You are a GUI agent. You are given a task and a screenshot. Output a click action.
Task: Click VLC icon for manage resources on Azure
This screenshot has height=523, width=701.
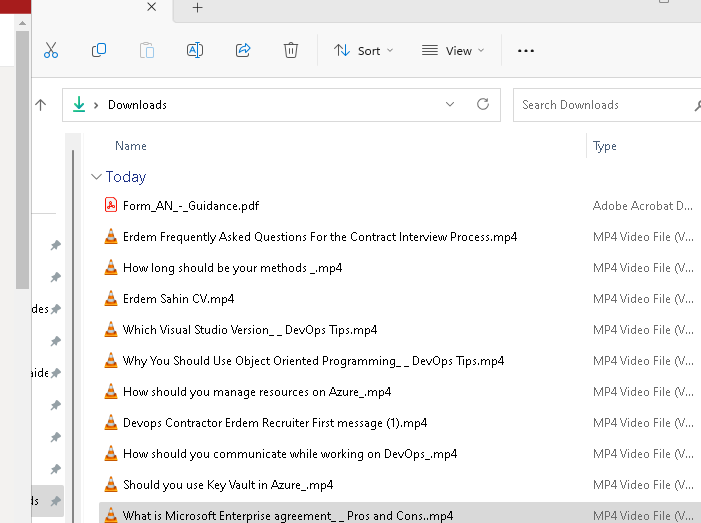click(111, 392)
